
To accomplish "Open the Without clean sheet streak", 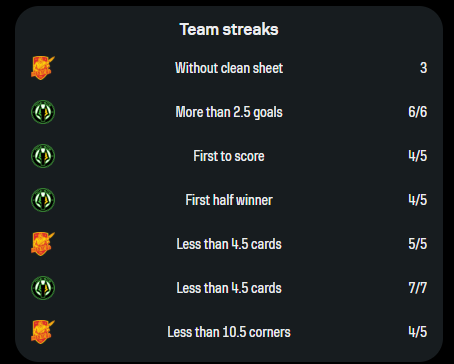I will click(229, 68).
